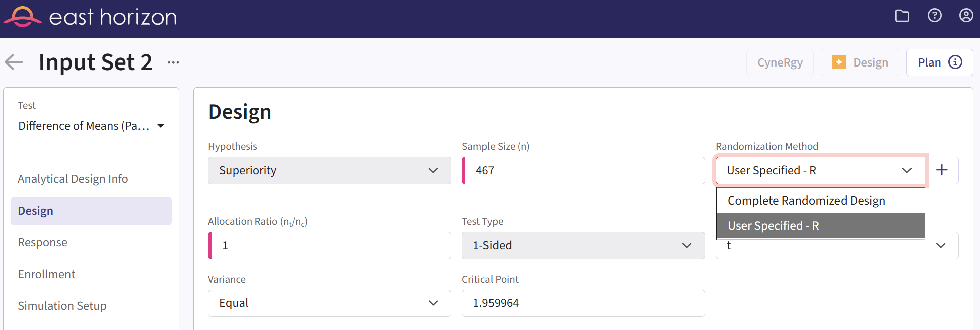The height and width of the screenshot is (330, 980).
Task: Open the three-dot menu next to Input Set 2
Action: point(173,62)
